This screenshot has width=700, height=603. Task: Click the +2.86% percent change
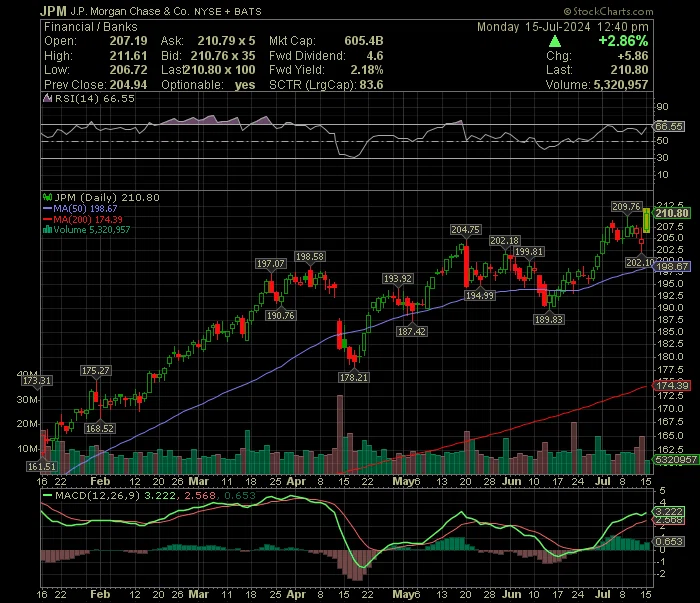pos(623,41)
